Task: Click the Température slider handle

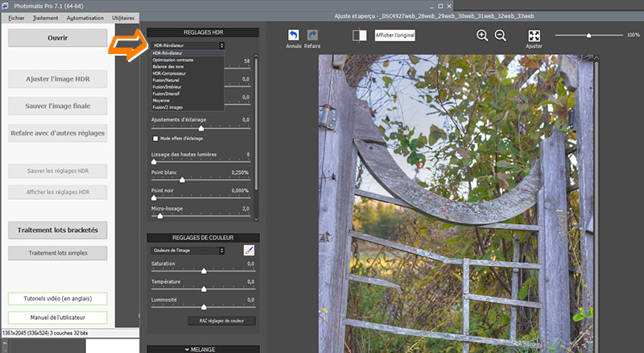Action: (204, 289)
